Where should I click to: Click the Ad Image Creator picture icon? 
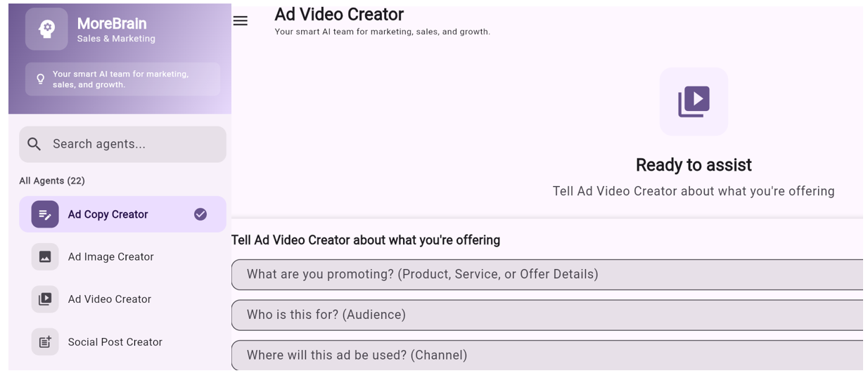tap(45, 257)
